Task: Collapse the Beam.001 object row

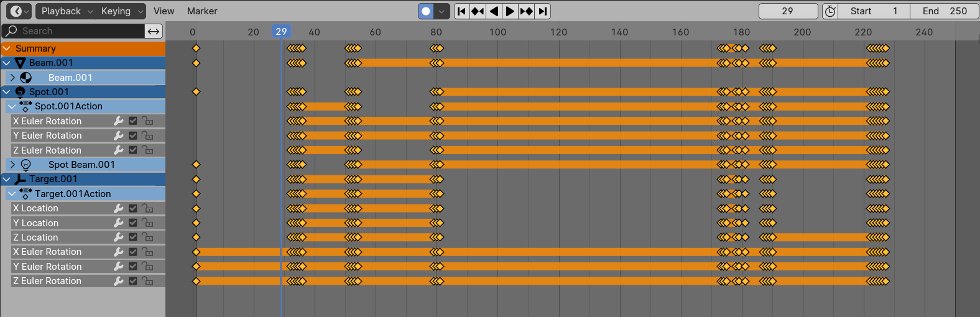Action: [7, 63]
